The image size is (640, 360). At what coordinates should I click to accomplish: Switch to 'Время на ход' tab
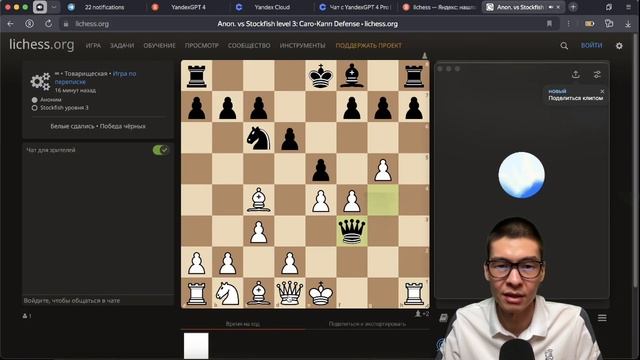(242, 324)
